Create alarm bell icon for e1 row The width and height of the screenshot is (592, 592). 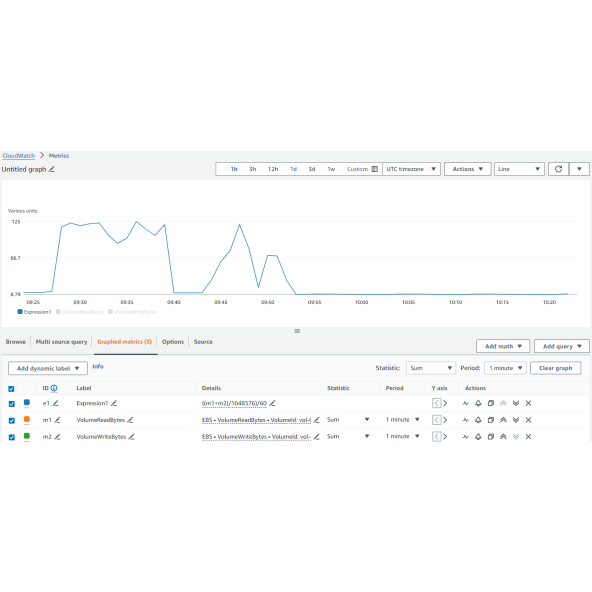click(478, 403)
